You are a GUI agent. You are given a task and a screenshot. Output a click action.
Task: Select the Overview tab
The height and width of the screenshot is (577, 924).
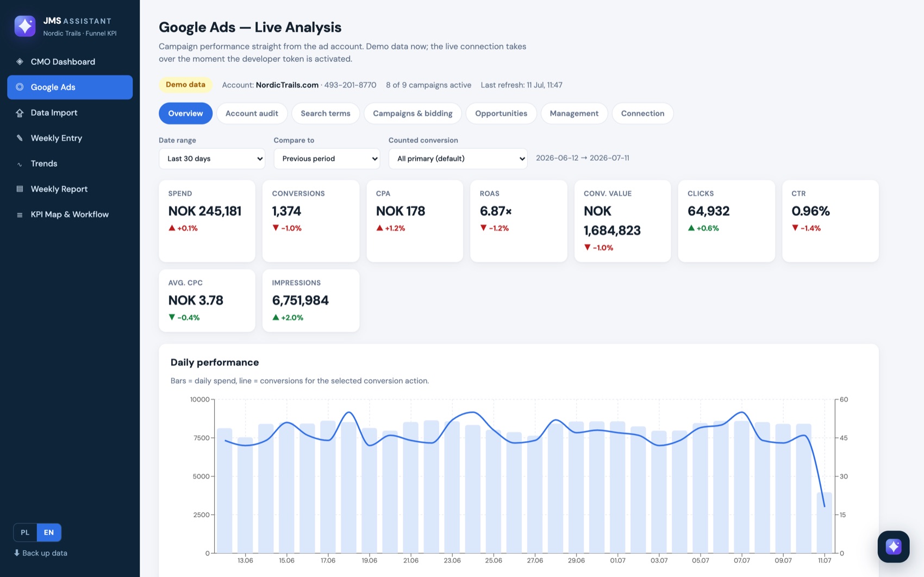185,114
